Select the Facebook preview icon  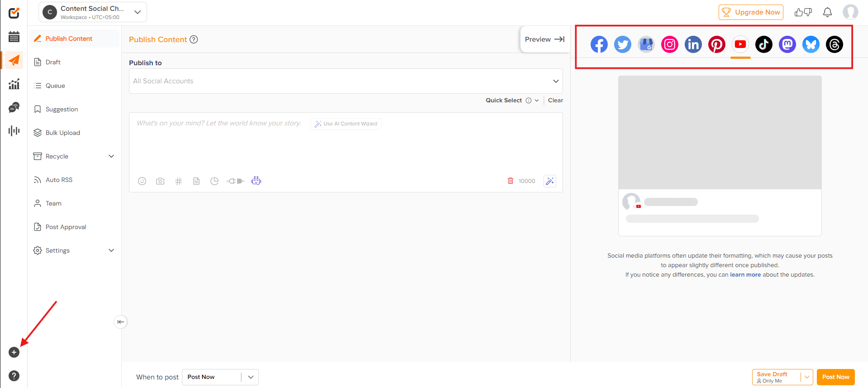[599, 44]
